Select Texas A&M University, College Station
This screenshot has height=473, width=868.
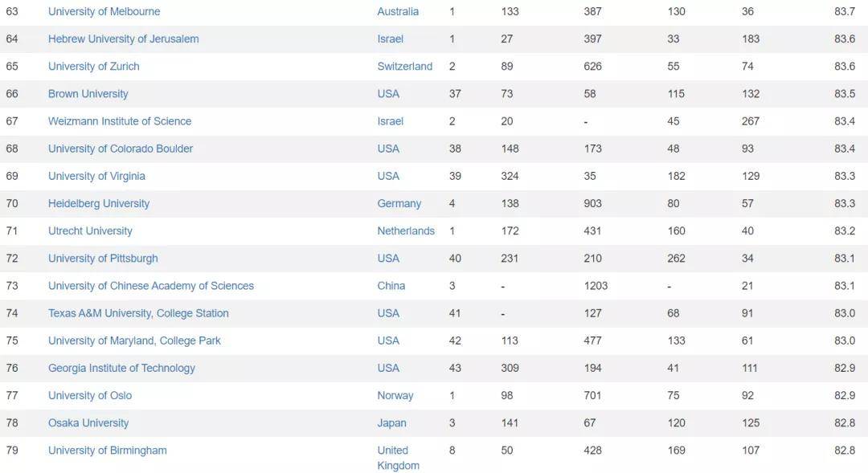(138, 313)
